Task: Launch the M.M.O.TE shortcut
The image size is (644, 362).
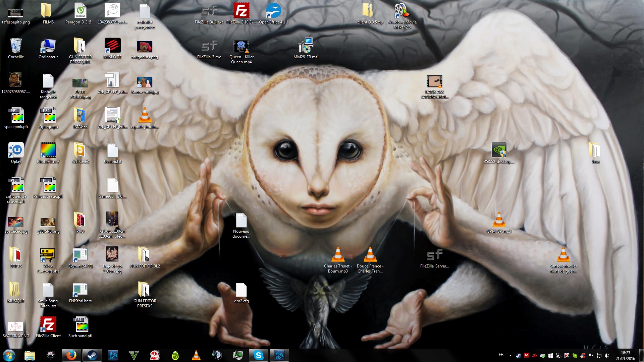Action: (x=112, y=49)
